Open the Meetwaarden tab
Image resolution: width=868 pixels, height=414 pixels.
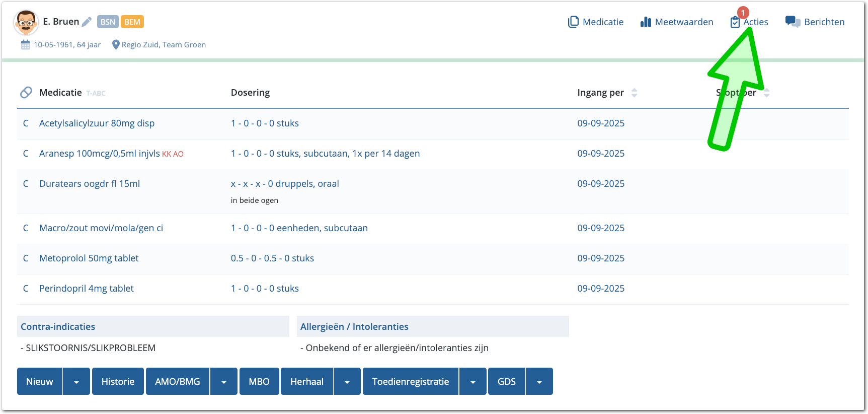(x=677, y=22)
